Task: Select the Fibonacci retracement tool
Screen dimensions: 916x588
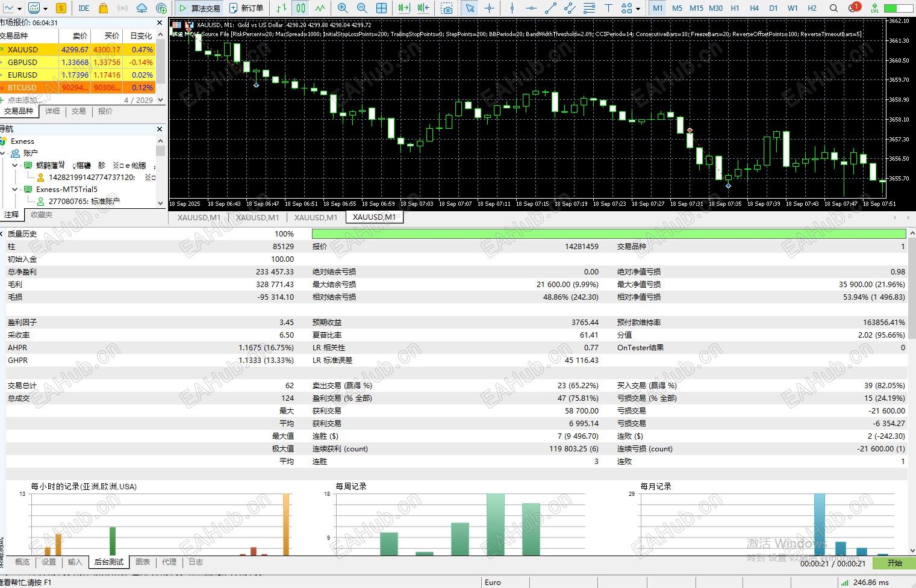Action: click(590, 8)
